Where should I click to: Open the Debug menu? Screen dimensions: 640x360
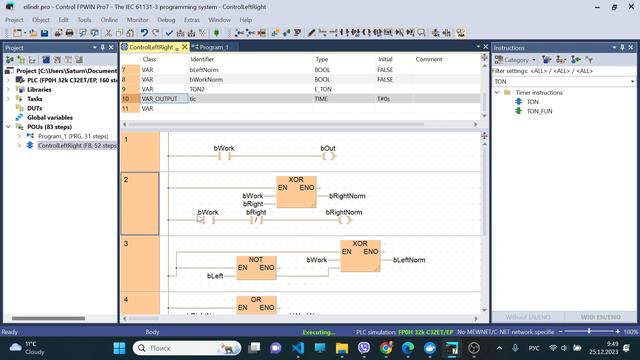[x=166, y=20]
